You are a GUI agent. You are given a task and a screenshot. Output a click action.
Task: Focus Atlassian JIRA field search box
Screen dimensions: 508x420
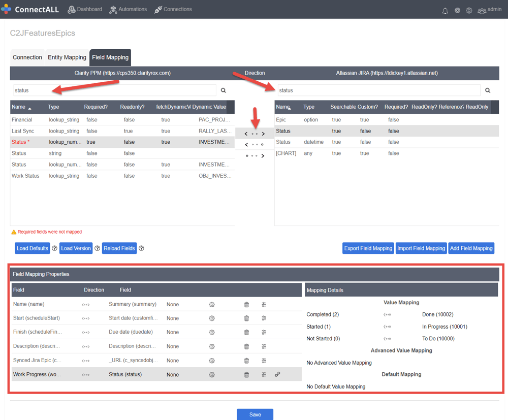pyautogui.click(x=379, y=90)
